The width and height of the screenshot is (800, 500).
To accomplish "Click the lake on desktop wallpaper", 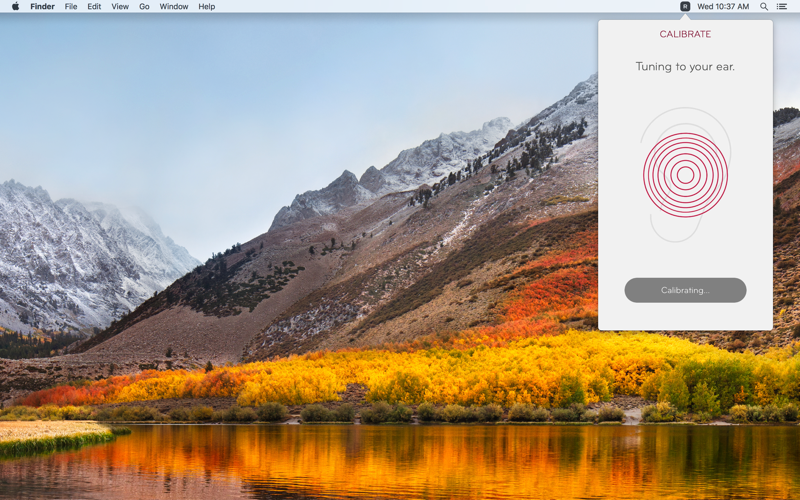I will tap(400, 460).
